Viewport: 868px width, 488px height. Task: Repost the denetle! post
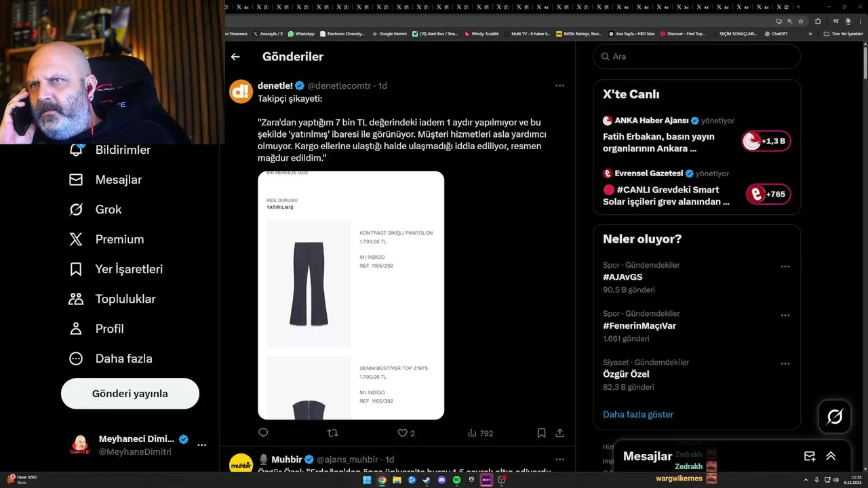coord(332,433)
